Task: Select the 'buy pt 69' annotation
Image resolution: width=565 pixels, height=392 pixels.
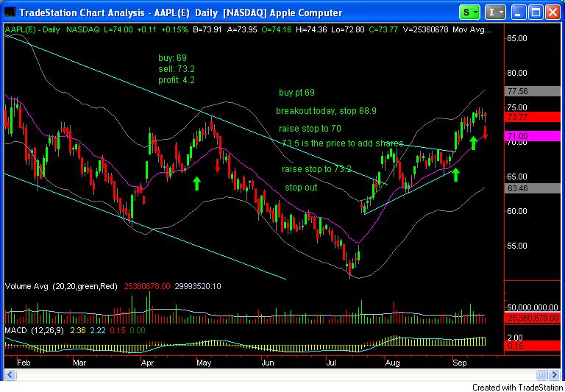Action: pos(296,93)
